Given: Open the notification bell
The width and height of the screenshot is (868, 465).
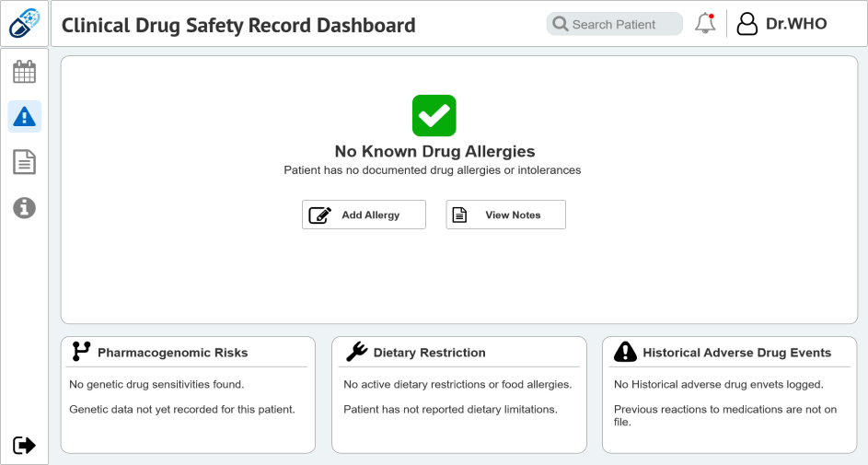Looking at the screenshot, I should (705, 23).
